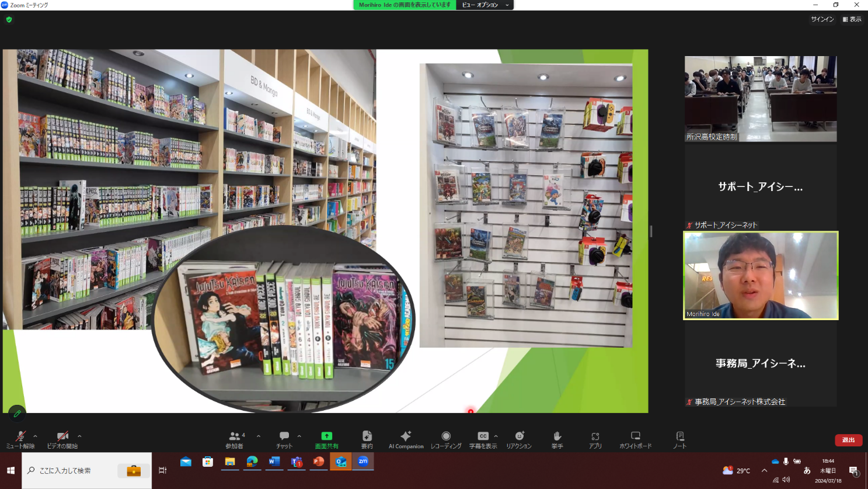Open the 表示 view layout menu
The image size is (868, 489).
[x=852, y=19]
